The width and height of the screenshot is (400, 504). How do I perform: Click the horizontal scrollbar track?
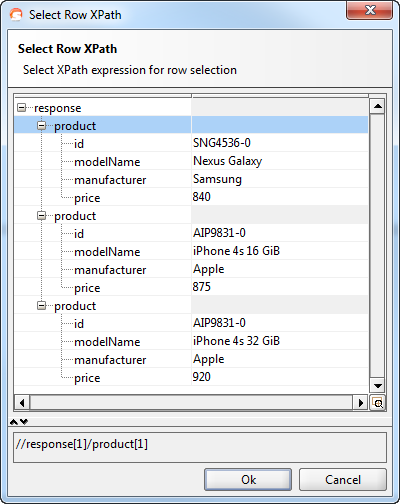pos(191,403)
